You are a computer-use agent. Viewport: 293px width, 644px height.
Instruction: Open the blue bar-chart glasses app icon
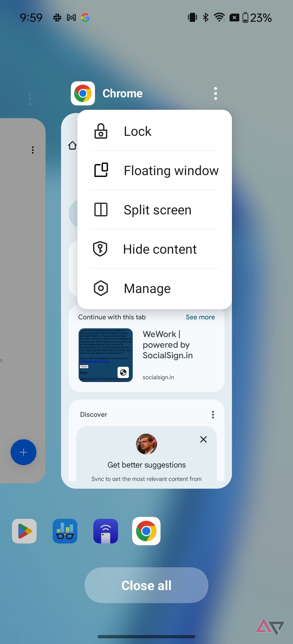coord(65,531)
